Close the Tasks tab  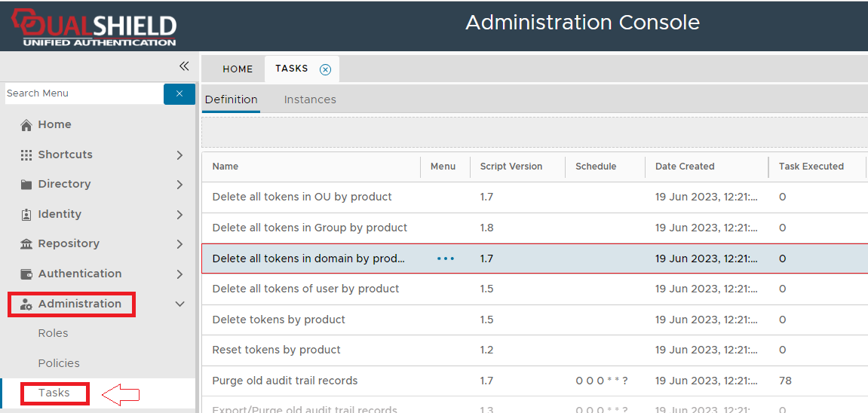tap(325, 69)
